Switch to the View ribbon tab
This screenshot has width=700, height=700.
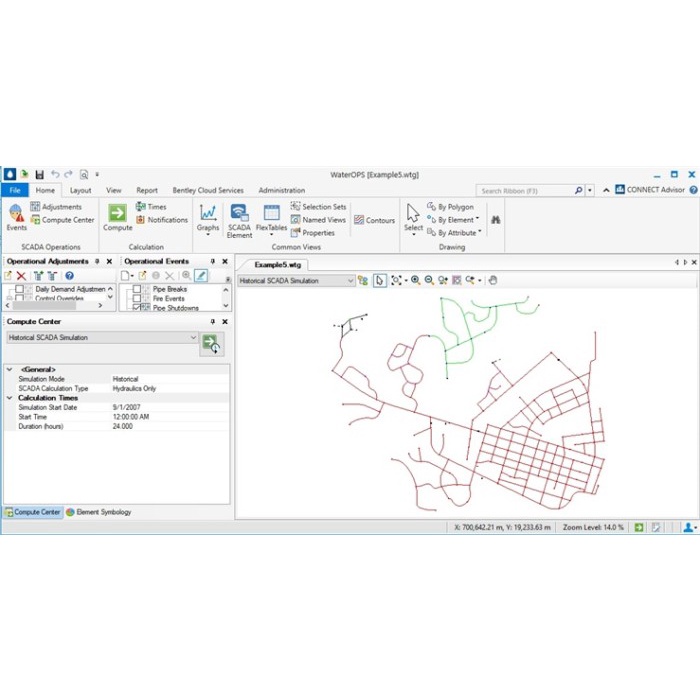113,190
